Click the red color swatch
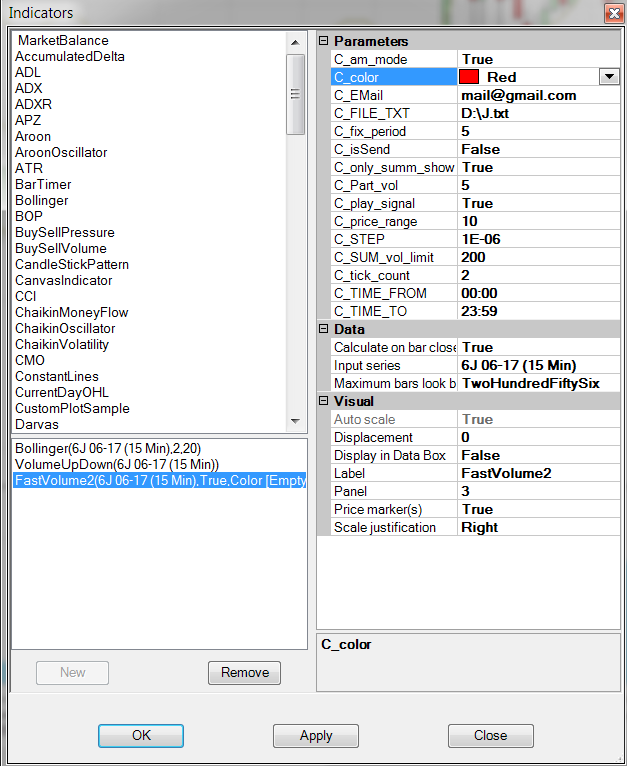This screenshot has width=627, height=766. click(x=469, y=77)
